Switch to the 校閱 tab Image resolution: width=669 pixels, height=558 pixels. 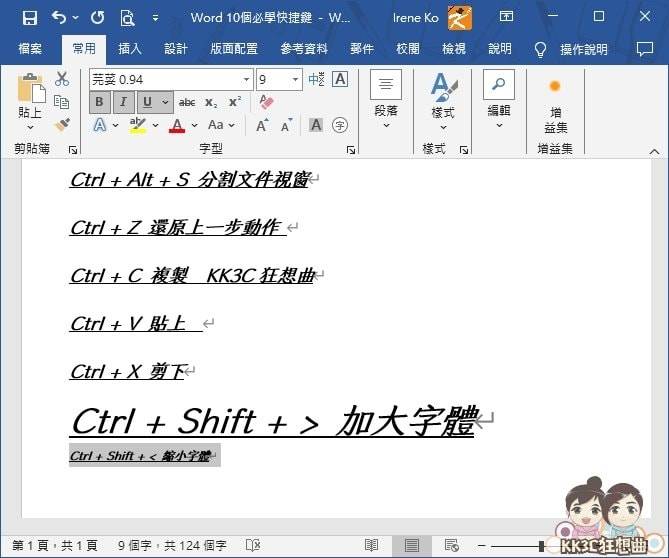pos(408,49)
